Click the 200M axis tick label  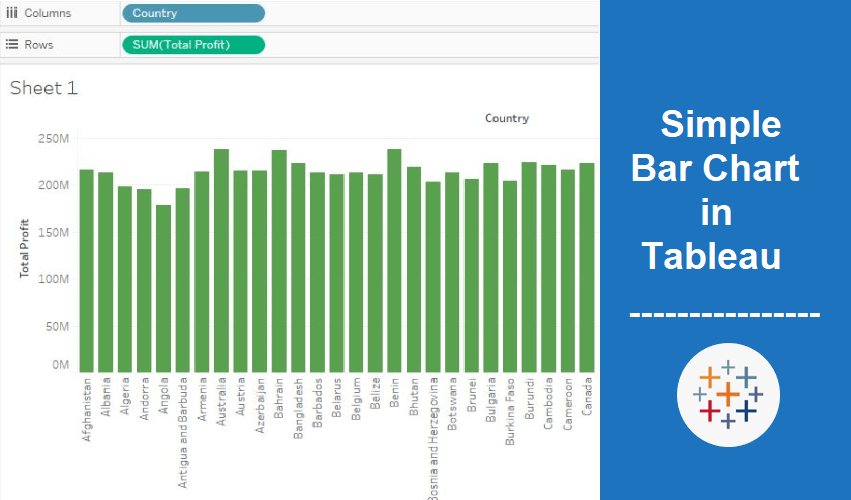(53, 185)
